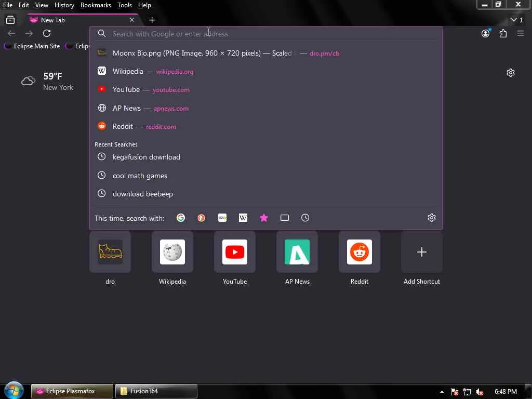Click the 6:48 PM clock
The image size is (532, 399).
point(506,392)
